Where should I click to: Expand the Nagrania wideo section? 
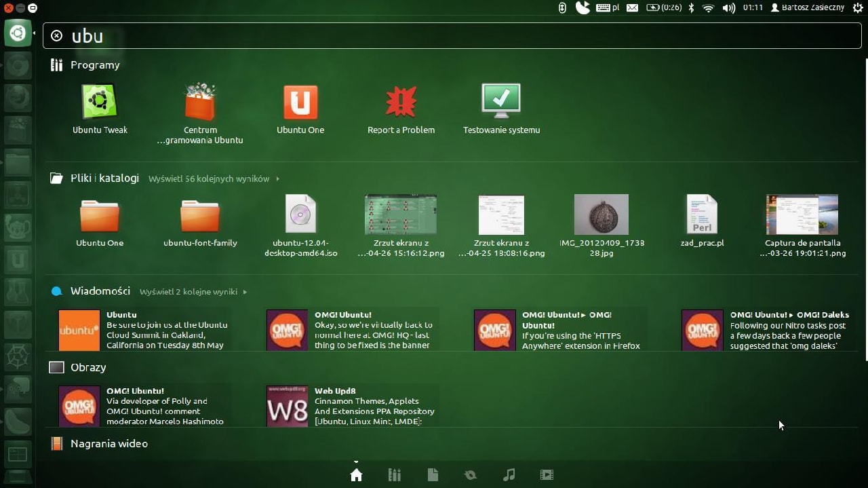pos(99,444)
